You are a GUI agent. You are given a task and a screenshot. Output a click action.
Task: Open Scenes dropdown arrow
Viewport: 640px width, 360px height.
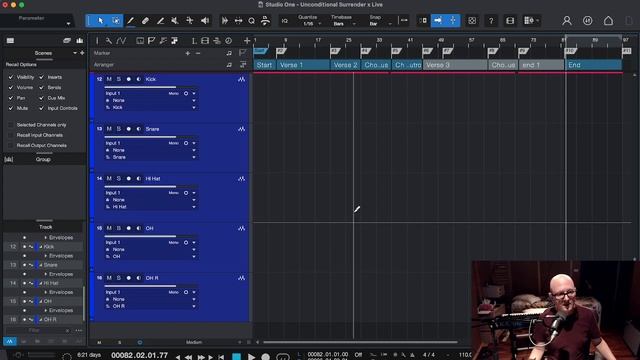coord(75,53)
